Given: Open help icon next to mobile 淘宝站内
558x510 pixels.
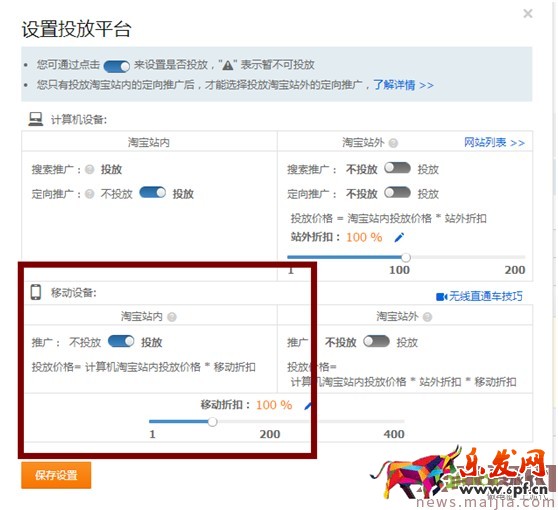Looking at the screenshot, I should coord(172,317).
